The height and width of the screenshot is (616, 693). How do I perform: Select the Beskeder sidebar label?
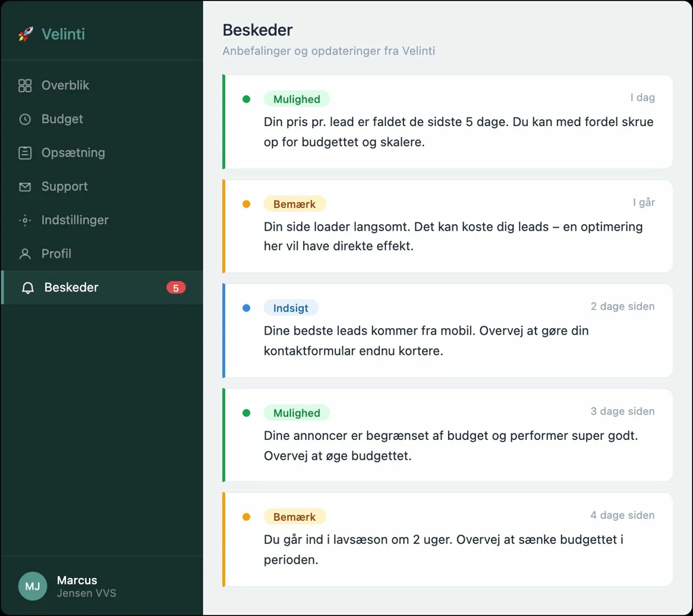click(x=71, y=287)
